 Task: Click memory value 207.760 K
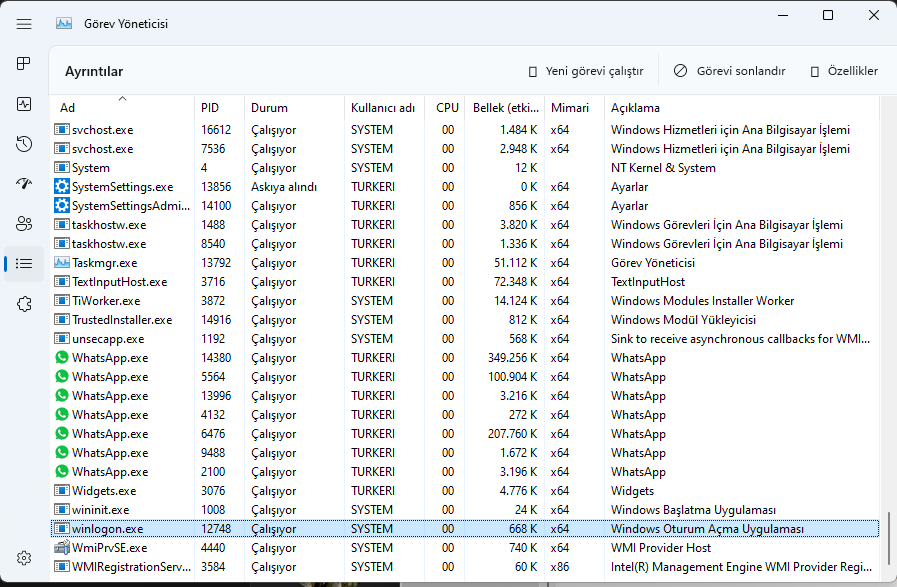point(513,434)
